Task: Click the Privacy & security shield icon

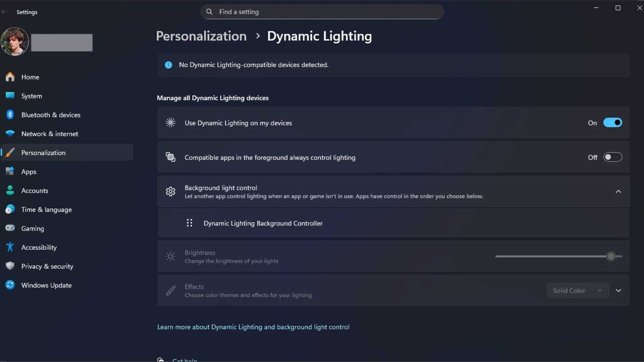Action: [10, 266]
